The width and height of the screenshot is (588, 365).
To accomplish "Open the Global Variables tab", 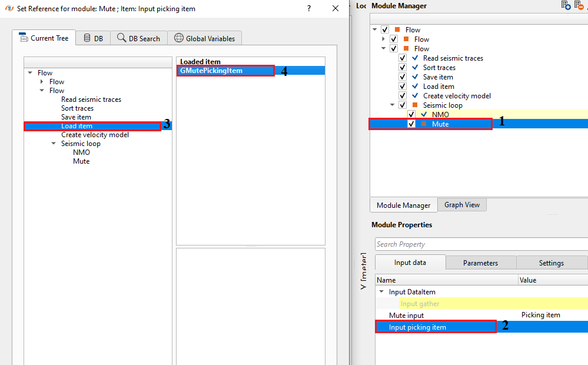I will point(204,38).
